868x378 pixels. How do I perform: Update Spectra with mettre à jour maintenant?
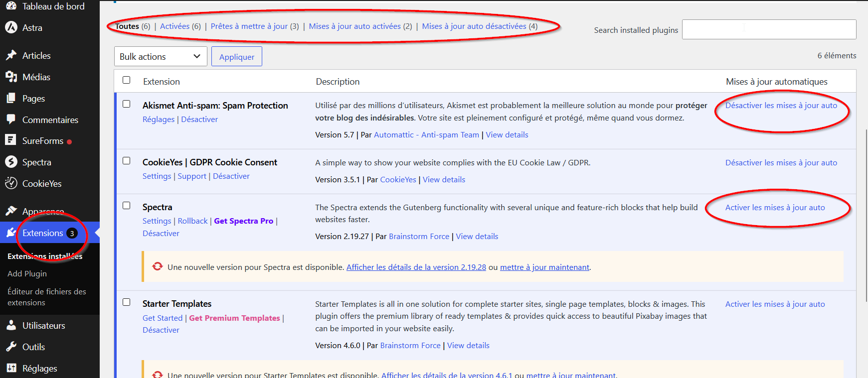pos(544,267)
